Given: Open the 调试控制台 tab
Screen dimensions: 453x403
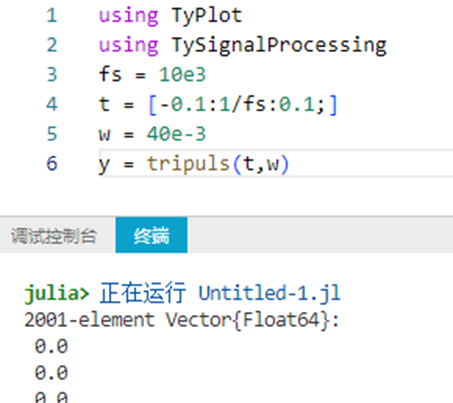Looking at the screenshot, I should pos(54,236).
